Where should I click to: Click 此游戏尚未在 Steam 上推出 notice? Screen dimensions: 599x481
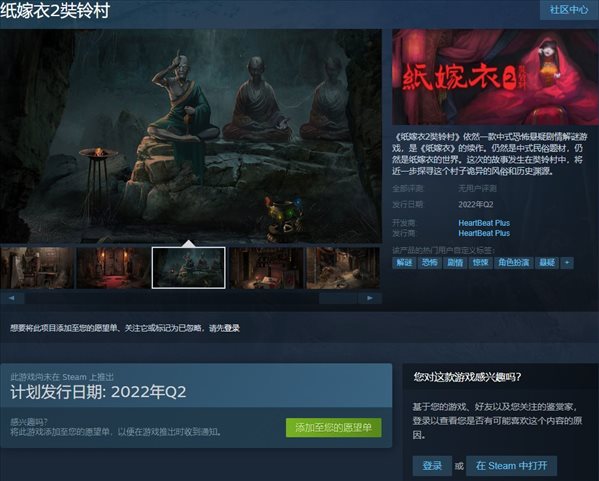click(x=62, y=377)
